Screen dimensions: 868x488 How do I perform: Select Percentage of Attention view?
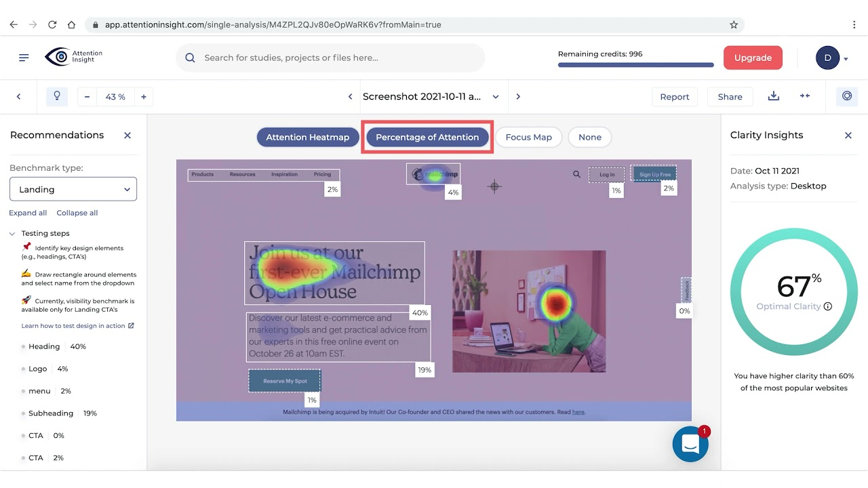tap(427, 137)
